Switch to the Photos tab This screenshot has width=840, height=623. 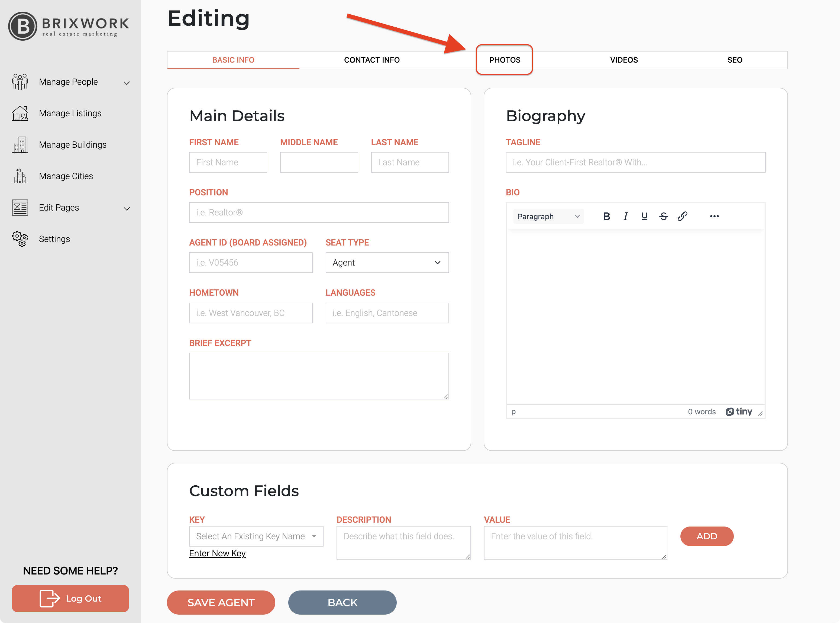(505, 60)
